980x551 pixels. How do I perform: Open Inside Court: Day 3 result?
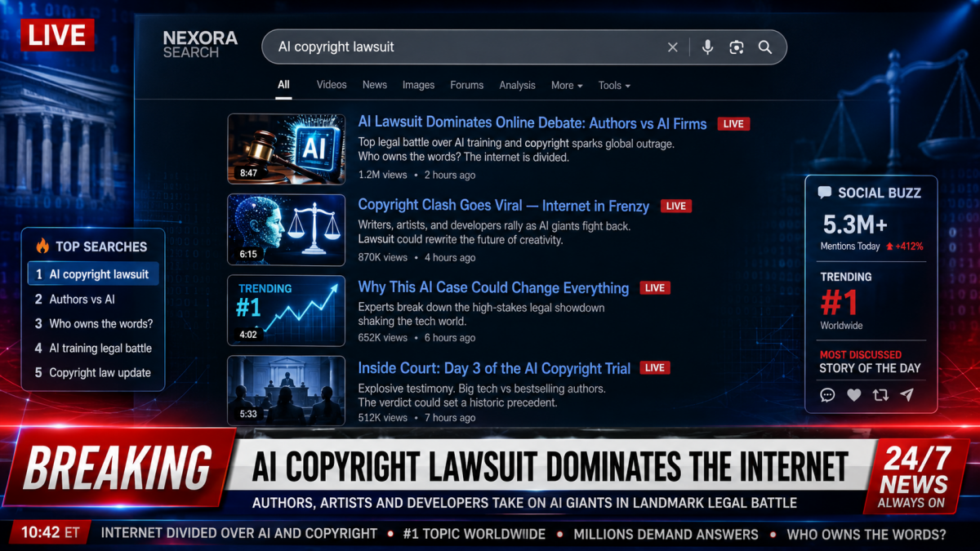click(x=494, y=368)
